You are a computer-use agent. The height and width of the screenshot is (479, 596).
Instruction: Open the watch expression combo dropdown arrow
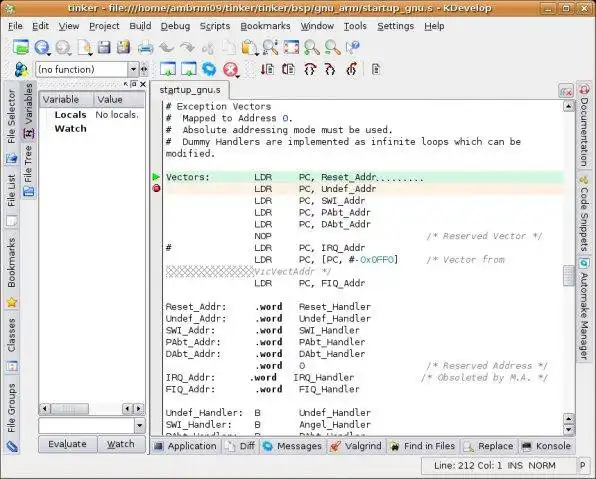(139, 425)
